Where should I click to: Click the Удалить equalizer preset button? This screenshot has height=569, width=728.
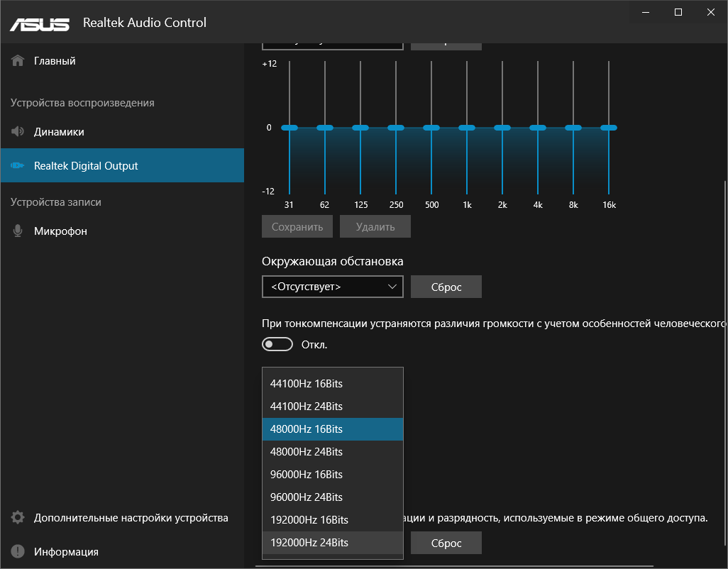point(375,227)
